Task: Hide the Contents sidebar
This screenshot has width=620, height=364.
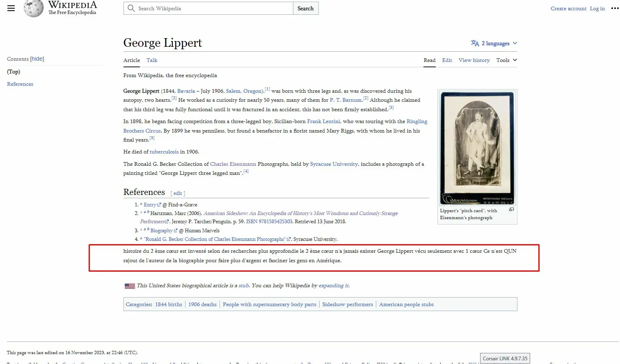Action: pos(37,59)
